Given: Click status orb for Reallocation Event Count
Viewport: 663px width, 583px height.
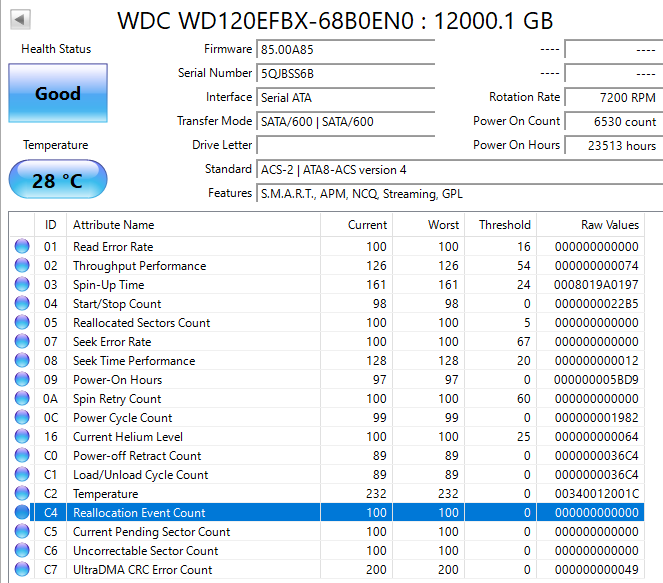Looking at the screenshot, I should pyautogui.click(x=22, y=512).
